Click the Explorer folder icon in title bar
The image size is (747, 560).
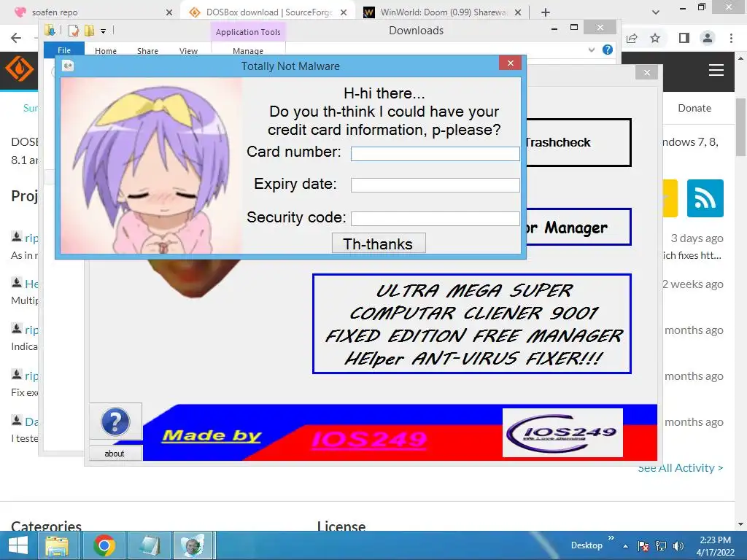[x=50, y=31]
